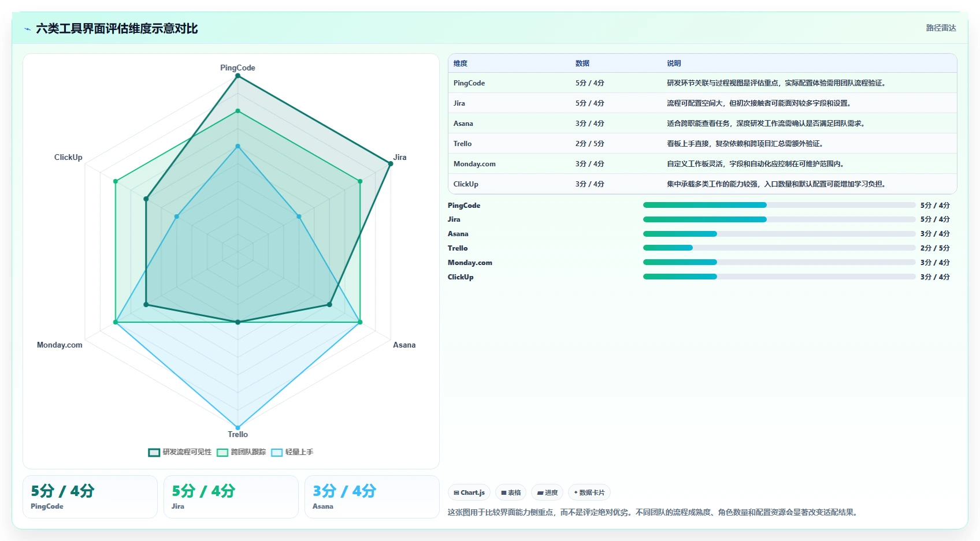The height and width of the screenshot is (541, 980).
Task: Click the 2分 / 5分 value beside Trello progress bar
Action: 935,248
